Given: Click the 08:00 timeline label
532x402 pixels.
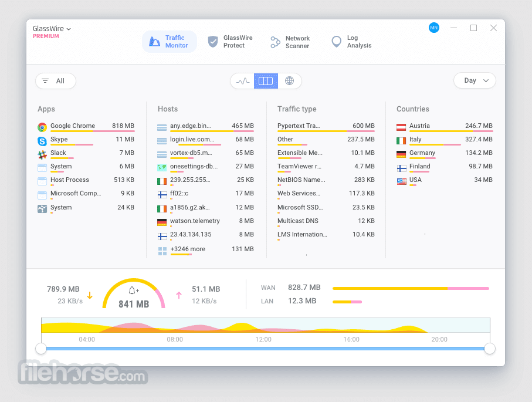Looking at the screenshot, I should point(175,339).
